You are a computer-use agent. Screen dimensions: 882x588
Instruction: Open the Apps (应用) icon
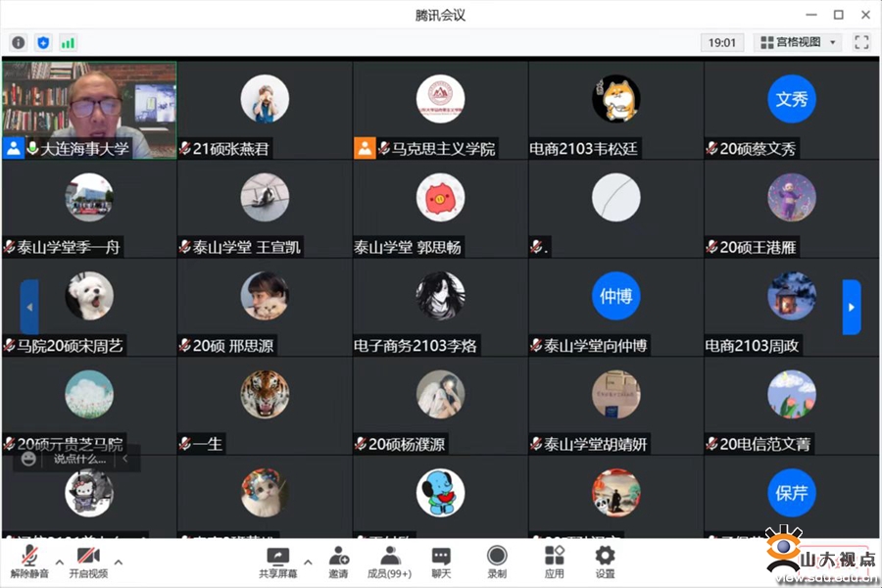pyautogui.click(x=554, y=563)
